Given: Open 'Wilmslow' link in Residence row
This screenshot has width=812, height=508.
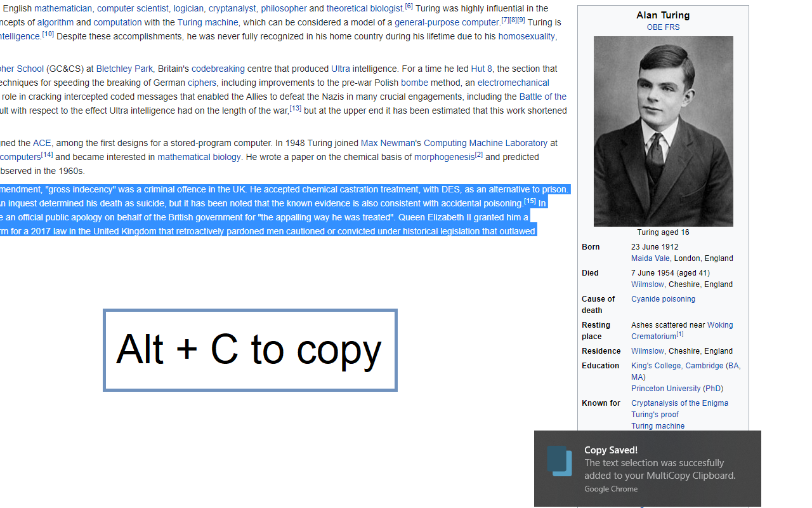Looking at the screenshot, I should (x=648, y=351).
